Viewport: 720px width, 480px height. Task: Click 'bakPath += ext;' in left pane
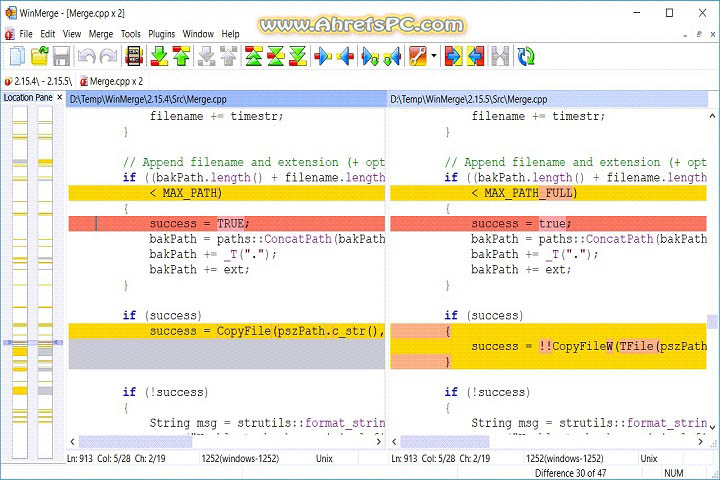click(199, 270)
